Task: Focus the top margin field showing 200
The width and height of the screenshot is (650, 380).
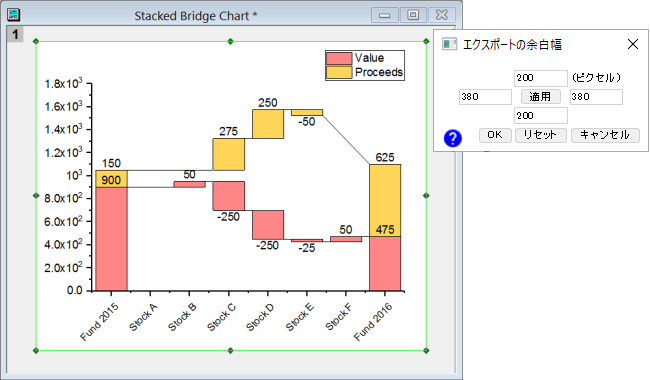Action: pyautogui.click(x=541, y=78)
